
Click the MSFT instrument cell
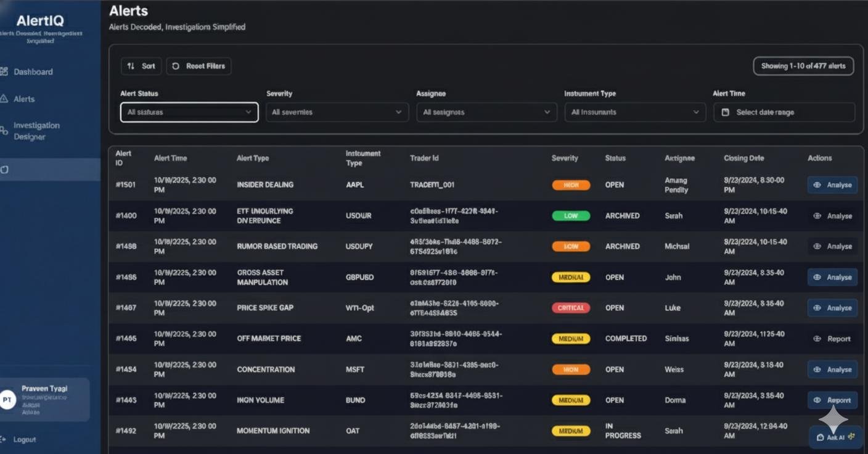pyautogui.click(x=355, y=369)
